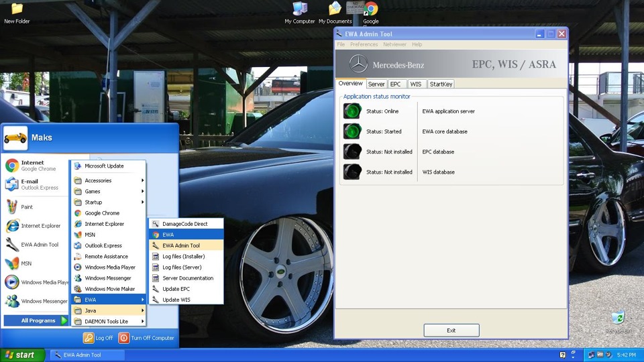This screenshot has height=362, width=644.
Task: Click Microsoft Update in All Programs
Action: click(109, 166)
